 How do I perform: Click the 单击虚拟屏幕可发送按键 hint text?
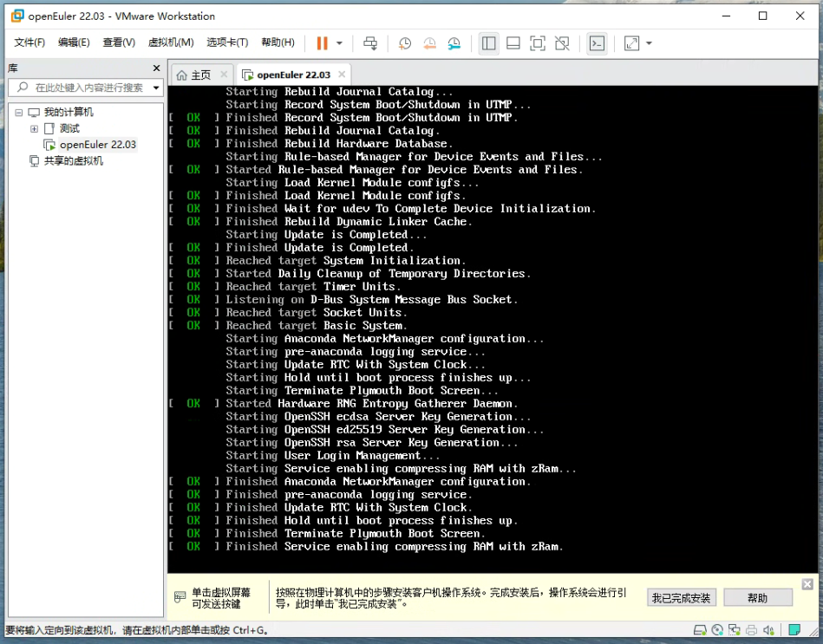(220, 598)
